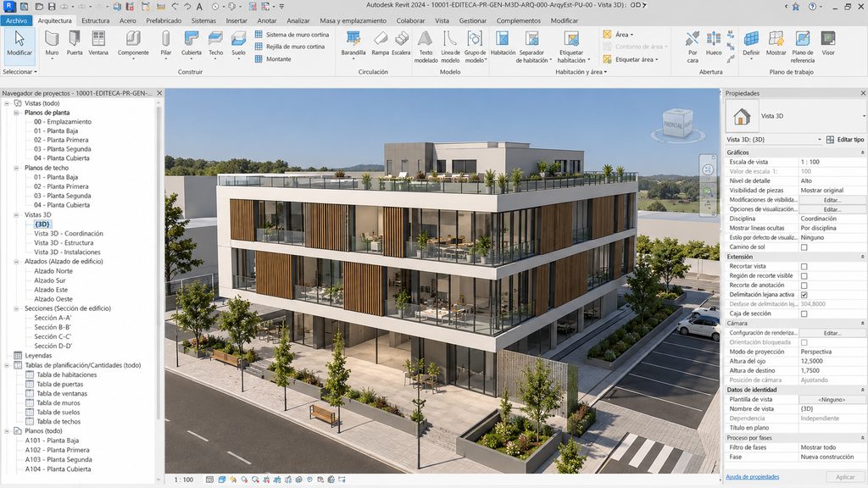Click the <Ninguno> Plantilla de vista button
This screenshot has width=868, height=488.
point(832,400)
